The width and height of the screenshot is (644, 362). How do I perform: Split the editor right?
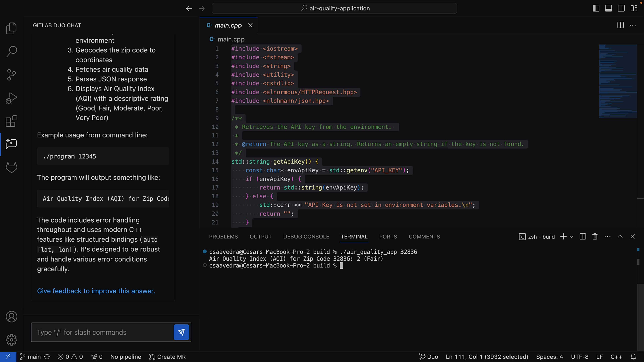pyautogui.click(x=620, y=25)
